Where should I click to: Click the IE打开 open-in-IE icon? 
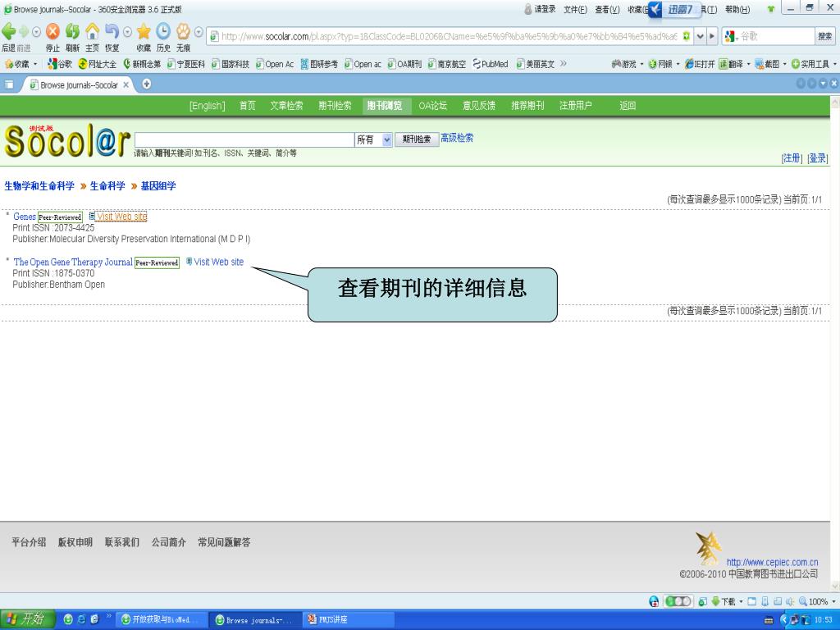[700, 64]
